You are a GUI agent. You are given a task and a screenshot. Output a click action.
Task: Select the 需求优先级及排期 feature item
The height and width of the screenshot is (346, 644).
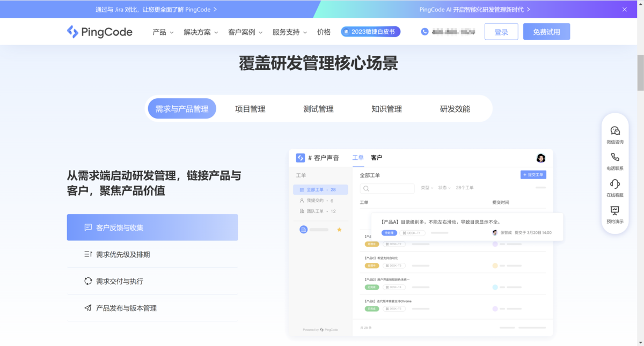(152, 254)
